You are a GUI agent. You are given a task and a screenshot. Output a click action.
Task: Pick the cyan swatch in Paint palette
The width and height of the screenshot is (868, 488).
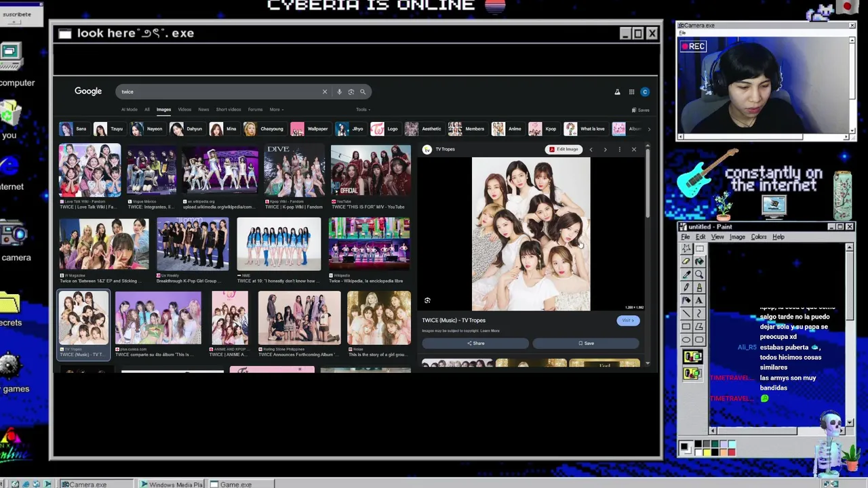click(x=731, y=444)
